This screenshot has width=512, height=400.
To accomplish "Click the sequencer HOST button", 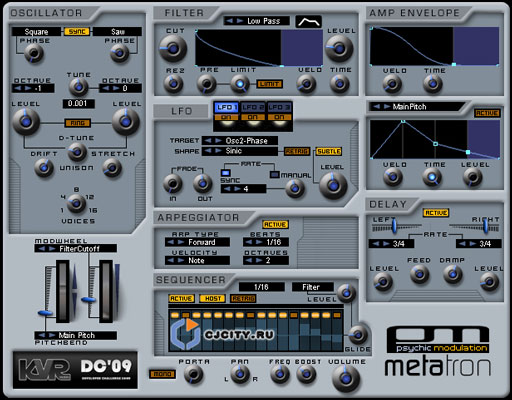I will pos(212,299).
